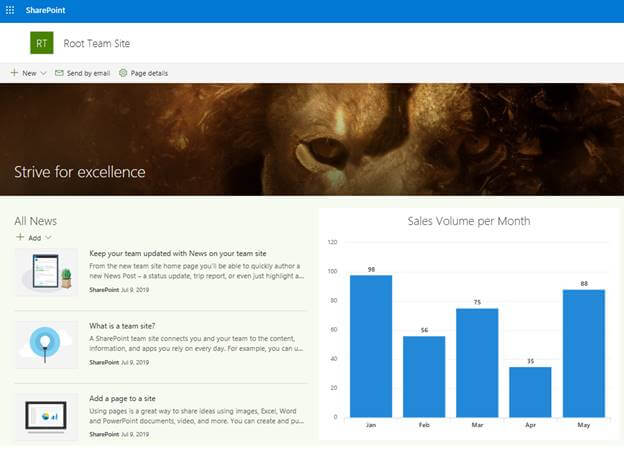Image resolution: width=624 pixels, height=450 pixels.
Task: Click the All News heading
Action: coord(35,221)
